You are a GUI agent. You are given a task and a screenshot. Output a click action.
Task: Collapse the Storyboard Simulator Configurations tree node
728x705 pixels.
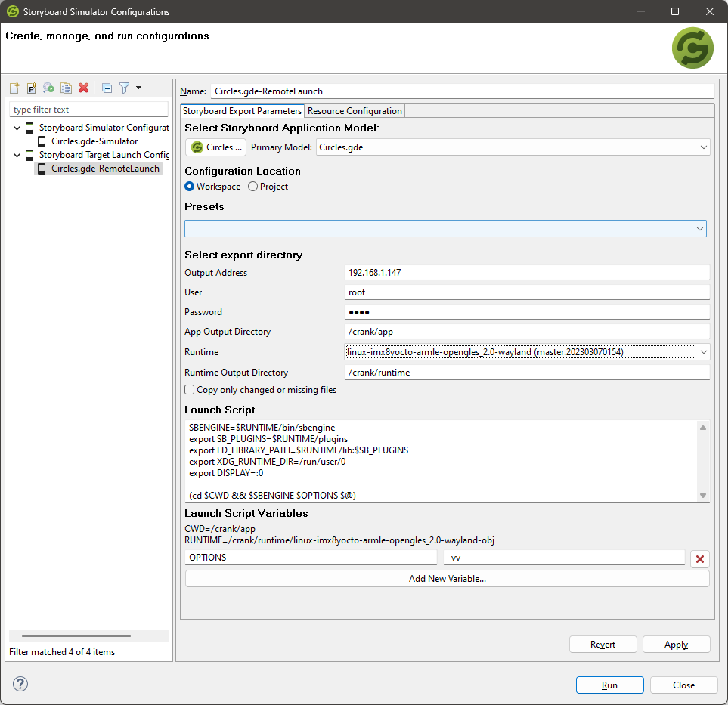click(17, 128)
